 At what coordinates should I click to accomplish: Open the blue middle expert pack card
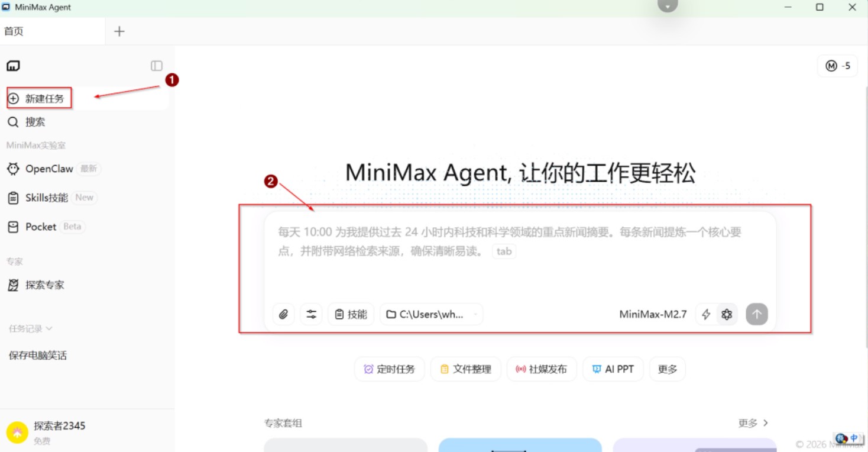coord(520,445)
